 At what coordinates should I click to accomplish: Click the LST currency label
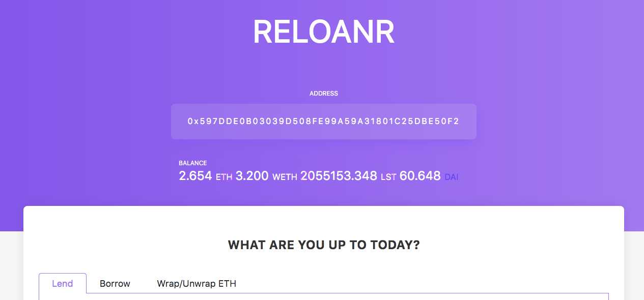(388, 177)
